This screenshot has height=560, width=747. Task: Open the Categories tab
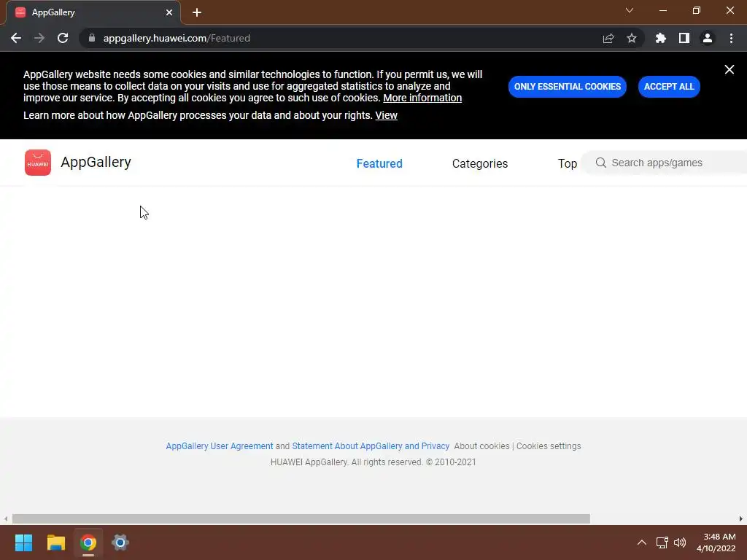point(480,163)
